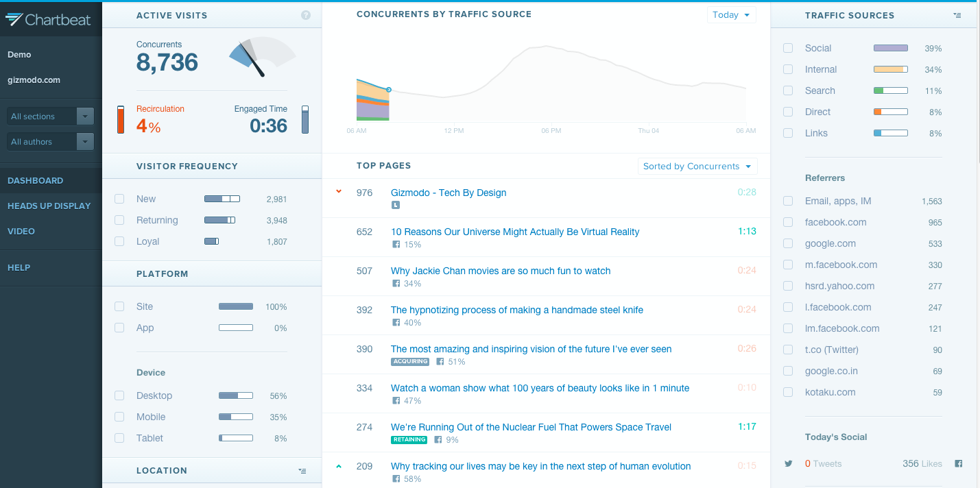980x488 pixels.
Task: Filter by Tablet device checkbox
Action: pos(119,438)
